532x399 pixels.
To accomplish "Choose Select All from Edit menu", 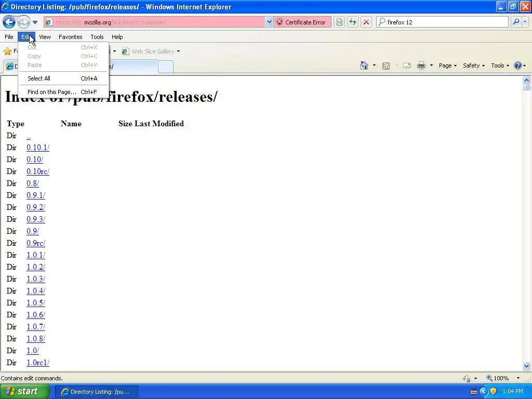I will [63, 78].
